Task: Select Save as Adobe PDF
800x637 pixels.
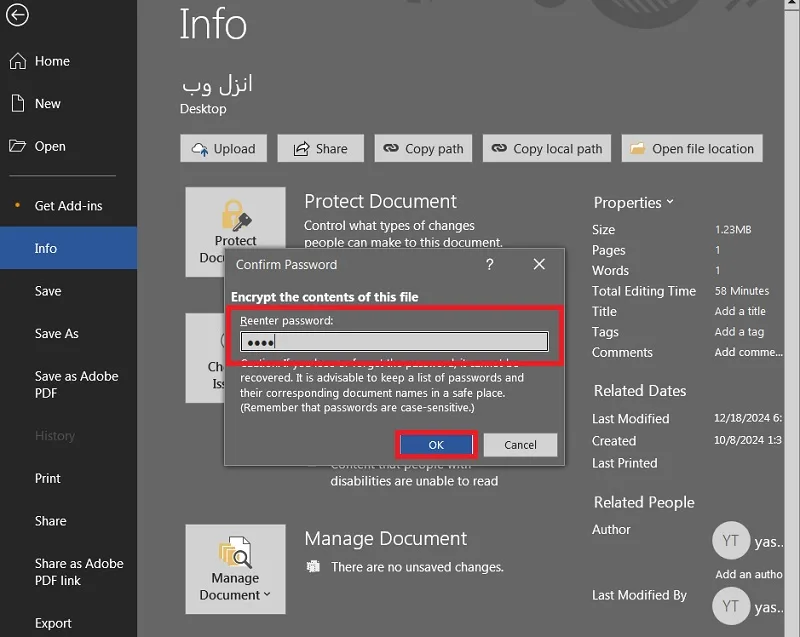Action: (77, 385)
